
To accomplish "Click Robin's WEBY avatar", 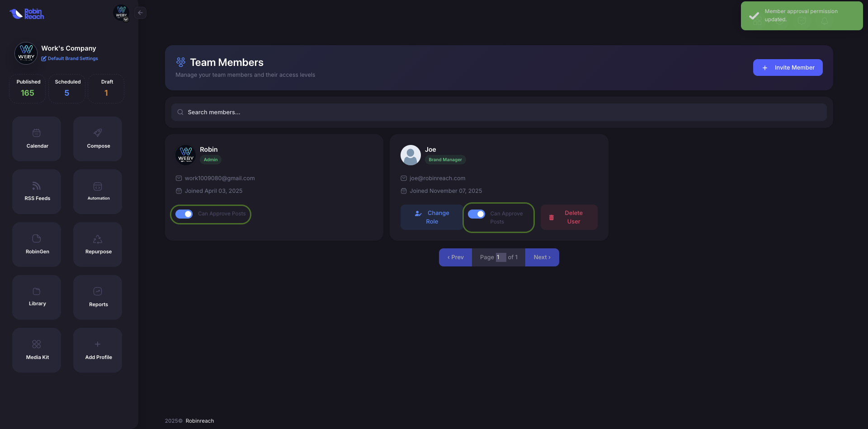I will [x=186, y=155].
